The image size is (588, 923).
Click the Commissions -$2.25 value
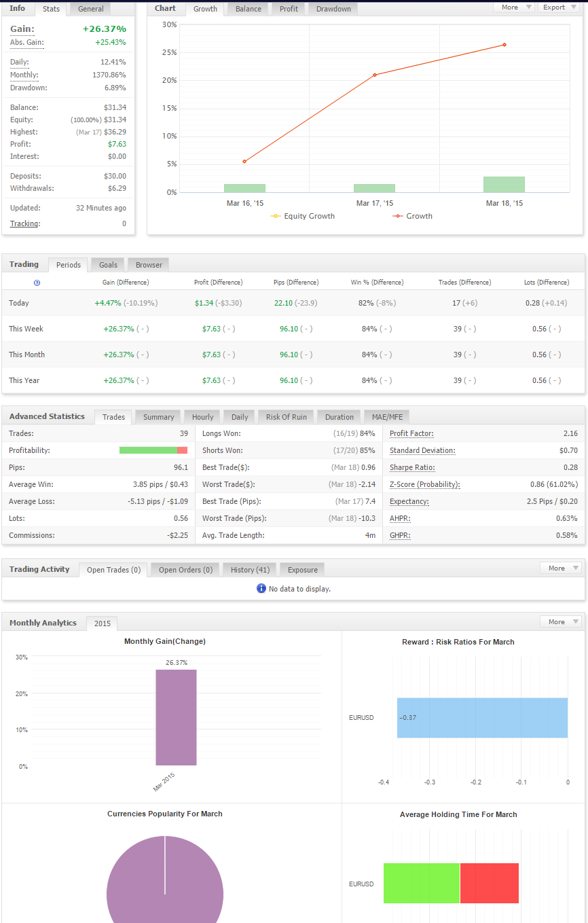[177, 535]
